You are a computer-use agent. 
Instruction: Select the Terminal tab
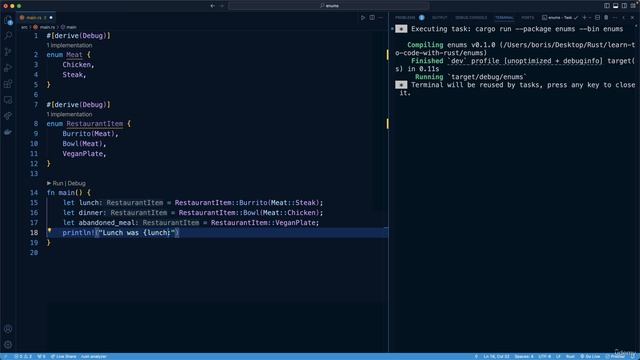click(504, 18)
